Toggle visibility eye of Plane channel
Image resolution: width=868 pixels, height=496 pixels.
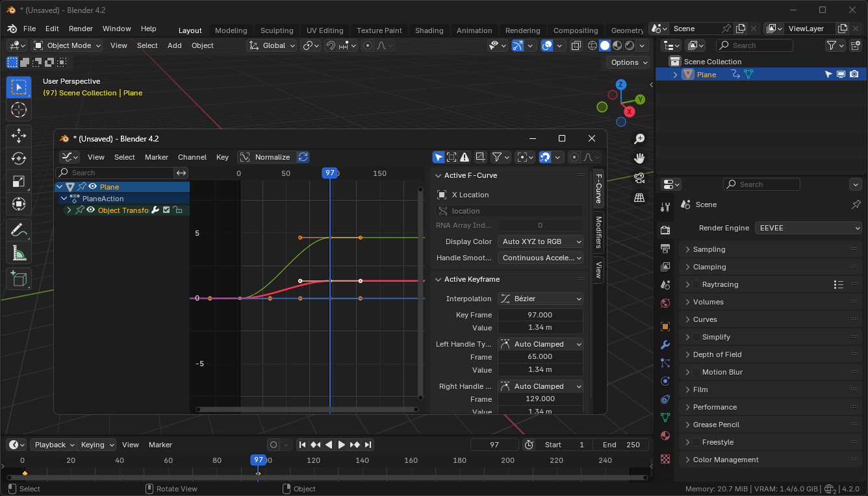click(x=93, y=187)
